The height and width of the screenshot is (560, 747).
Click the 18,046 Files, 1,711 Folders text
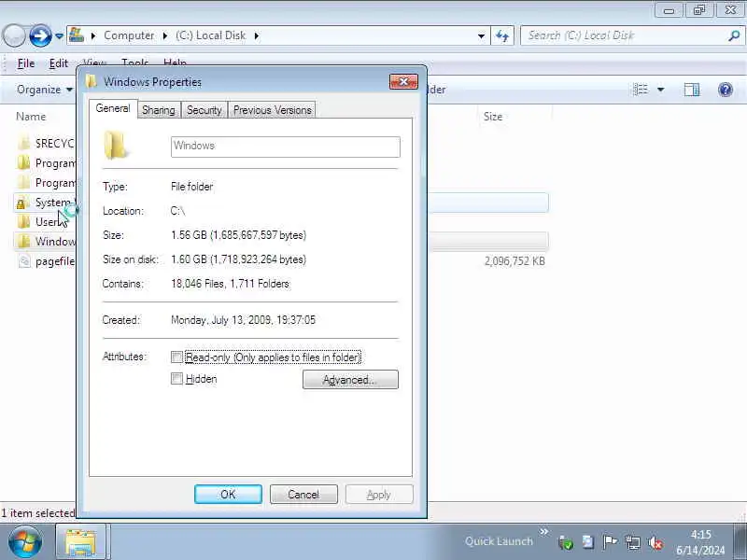tap(230, 284)
